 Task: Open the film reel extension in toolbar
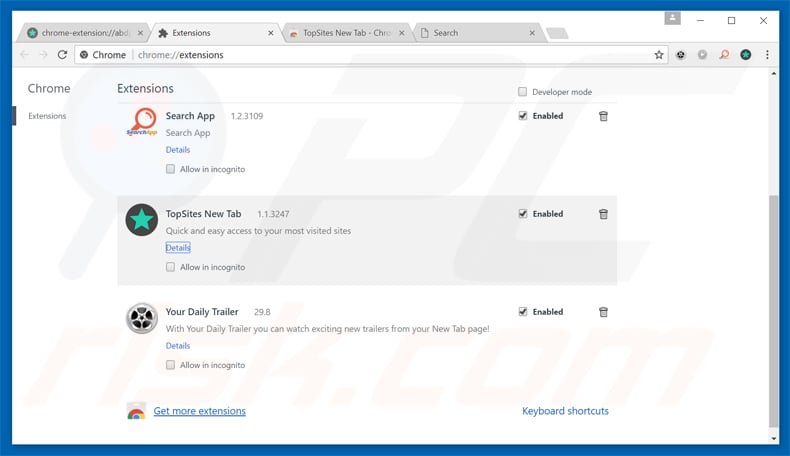coord(681,55)
